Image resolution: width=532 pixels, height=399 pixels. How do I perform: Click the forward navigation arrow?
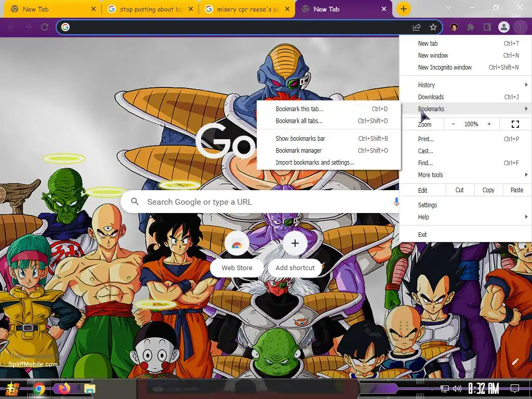28,27
